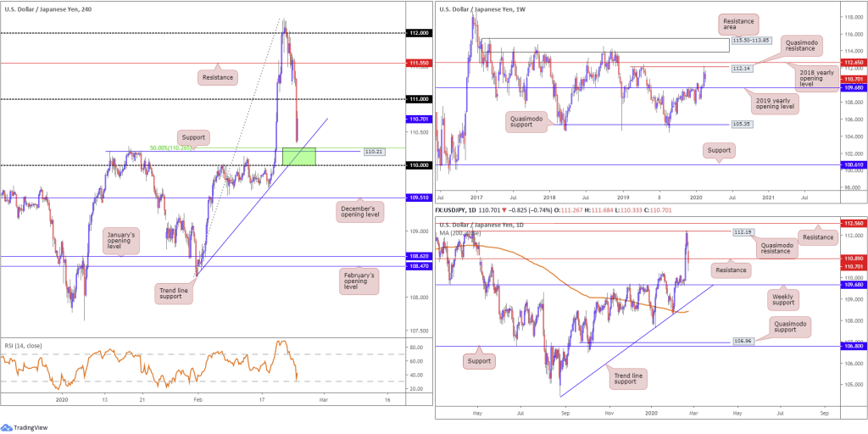Click the 50.00%(110.265) Fibonacci label

[170, 147]
